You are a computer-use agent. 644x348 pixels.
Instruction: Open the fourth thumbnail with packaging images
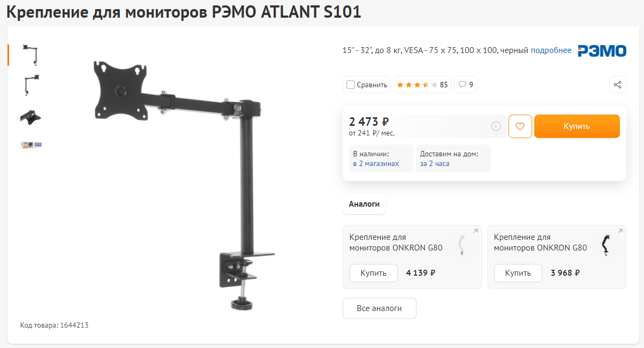(31, 145)
